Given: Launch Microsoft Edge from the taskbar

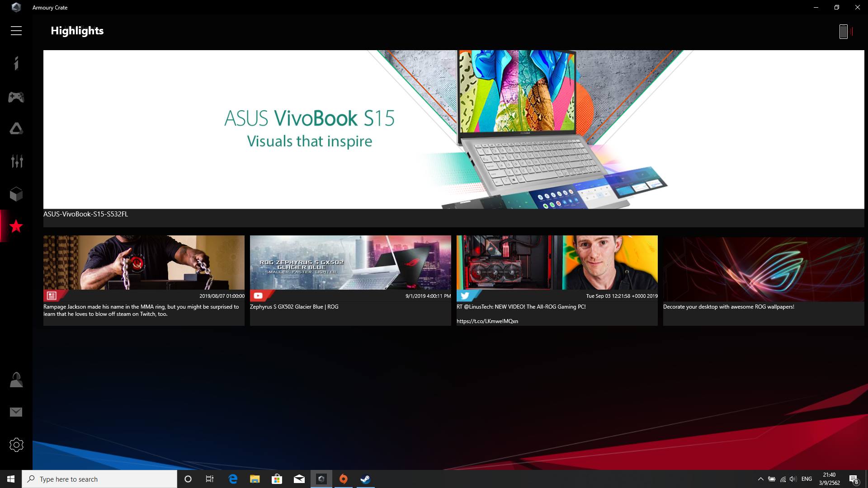Looking at the screenshot, I should (x=233, y=479).
